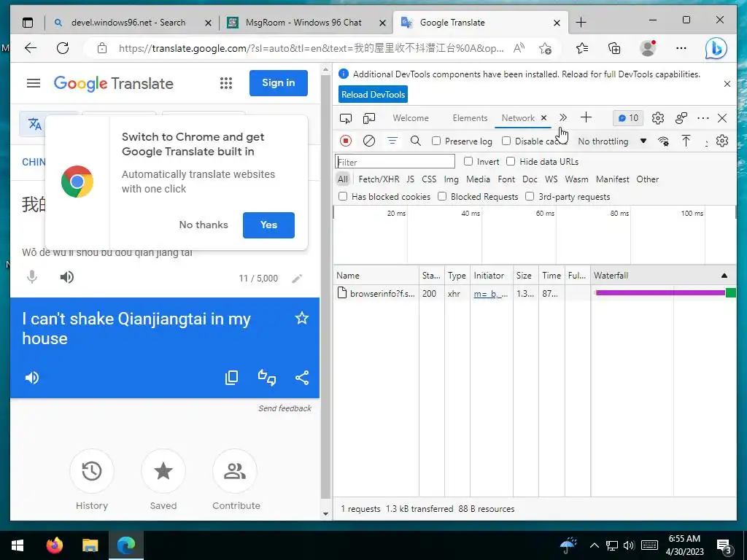Share the translation
Viewport: 747px width, 560px height.
(x=302, y=378)
